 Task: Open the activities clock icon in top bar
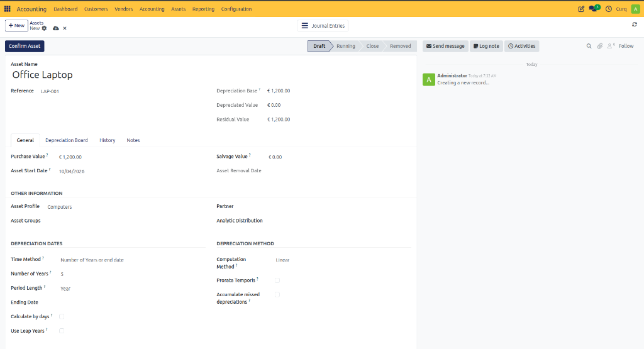pyautogui.click(x=609, y=9)
